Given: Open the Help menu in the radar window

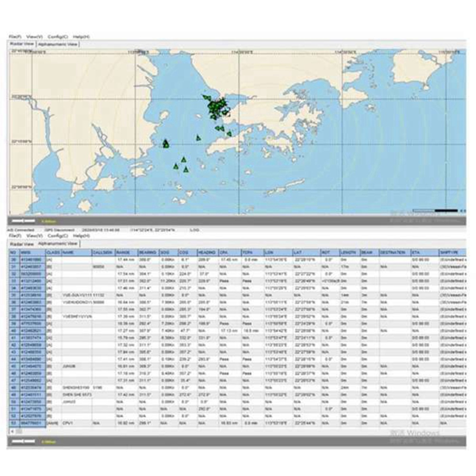Looking at the screenshot, I should (81, 37).
